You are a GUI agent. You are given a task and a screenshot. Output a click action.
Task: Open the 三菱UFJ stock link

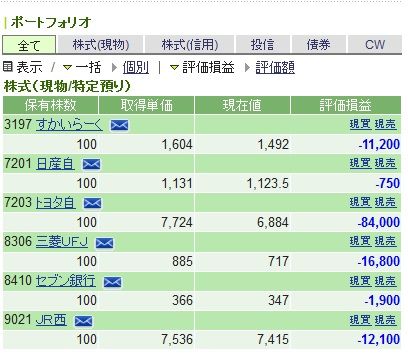pyautogui.click(x=62, y=241)
